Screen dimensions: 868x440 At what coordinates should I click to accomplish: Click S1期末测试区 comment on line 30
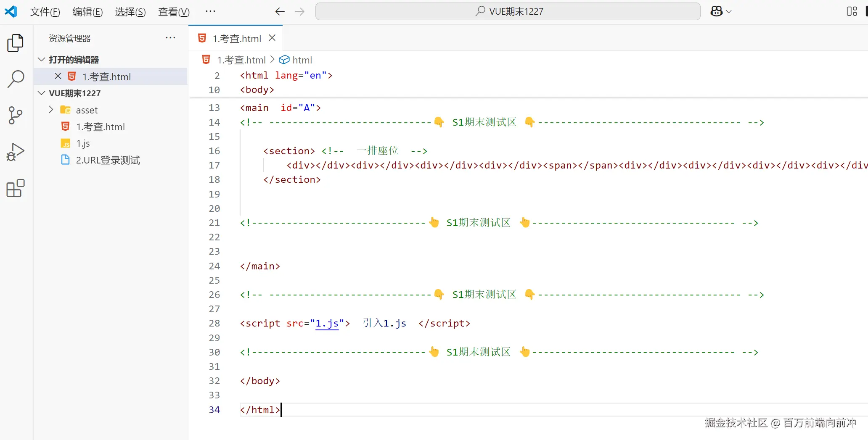(x=478, y=352)
